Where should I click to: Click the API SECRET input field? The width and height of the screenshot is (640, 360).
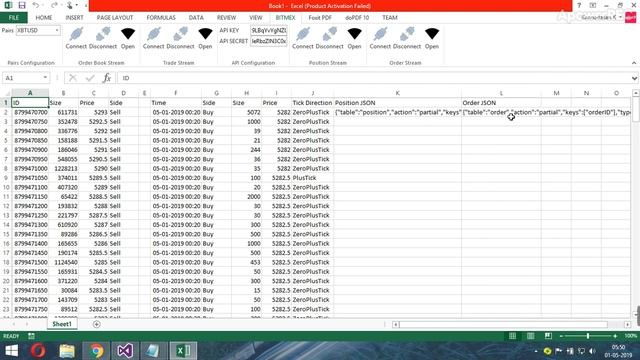[269, 41]
